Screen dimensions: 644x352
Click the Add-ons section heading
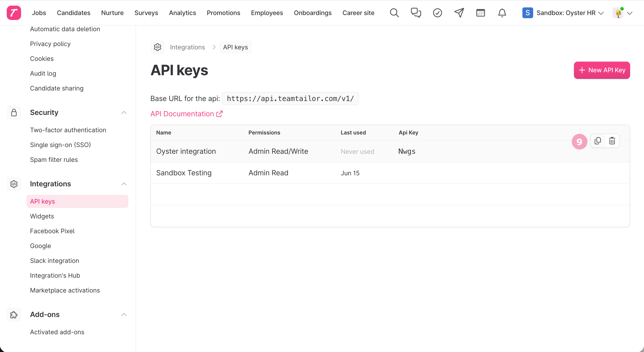pos(45,315)
